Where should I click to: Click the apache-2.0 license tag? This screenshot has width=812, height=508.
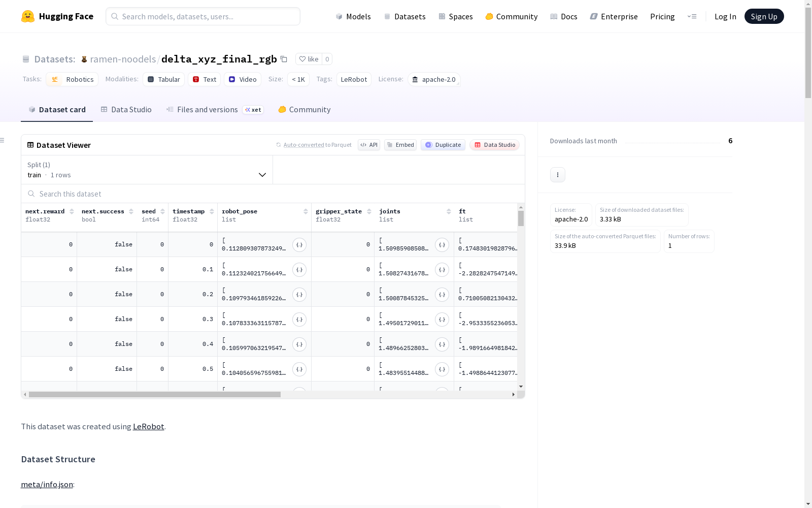pos(434,79)
